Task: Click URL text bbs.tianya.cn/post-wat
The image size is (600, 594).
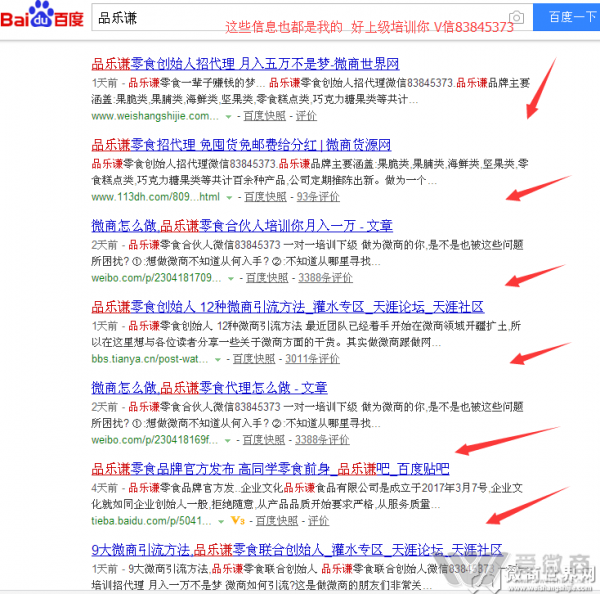Action: pyautogui.click(x=150, y=359)
